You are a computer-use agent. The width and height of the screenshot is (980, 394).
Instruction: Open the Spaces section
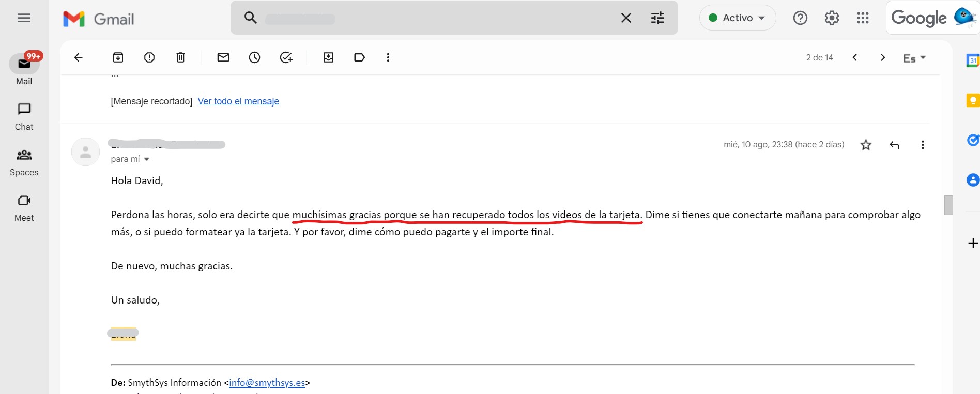[x=24, y=162]
